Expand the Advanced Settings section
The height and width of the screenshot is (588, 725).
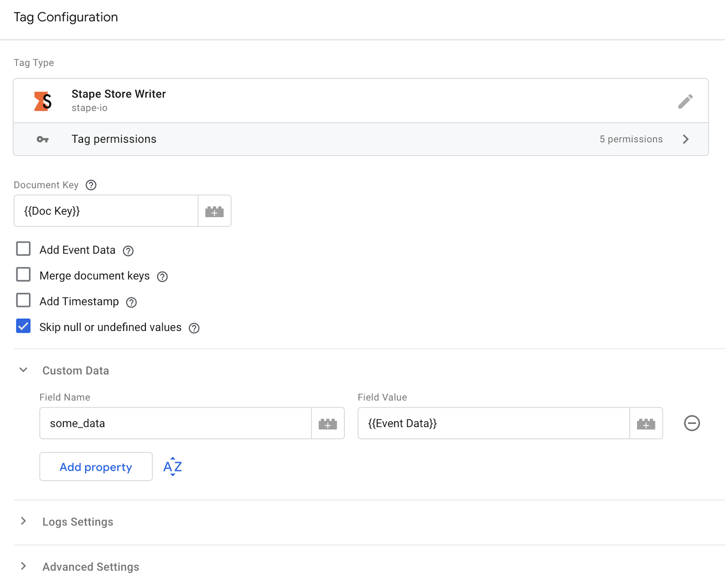[24, 566]
